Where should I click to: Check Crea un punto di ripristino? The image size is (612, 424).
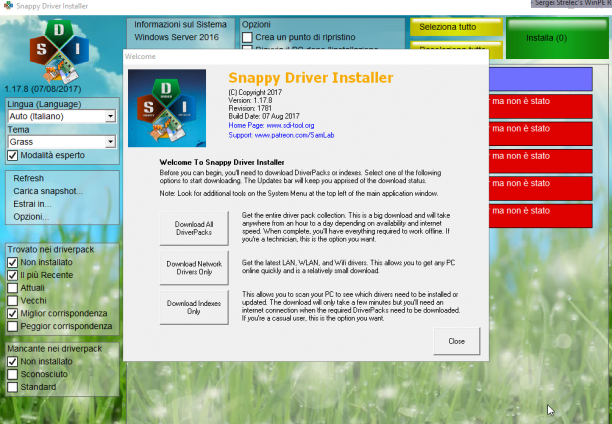(247, 37)
